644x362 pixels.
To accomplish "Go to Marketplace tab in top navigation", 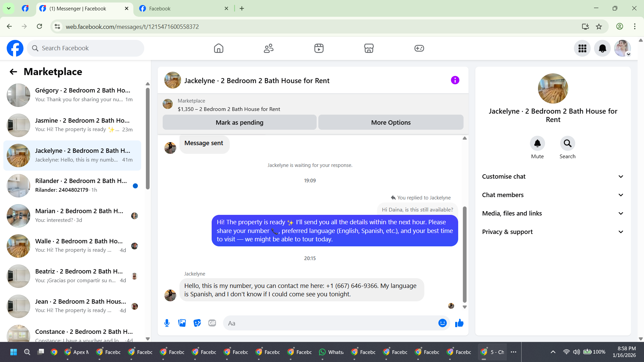I will pos(369,48).
